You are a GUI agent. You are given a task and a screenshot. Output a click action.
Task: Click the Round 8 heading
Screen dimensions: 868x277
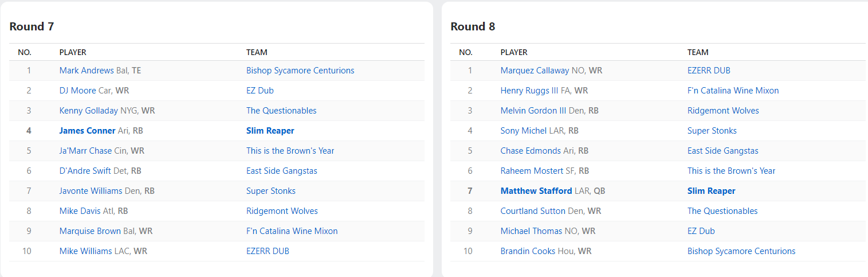pyautogui.click(x=473, y=26)
